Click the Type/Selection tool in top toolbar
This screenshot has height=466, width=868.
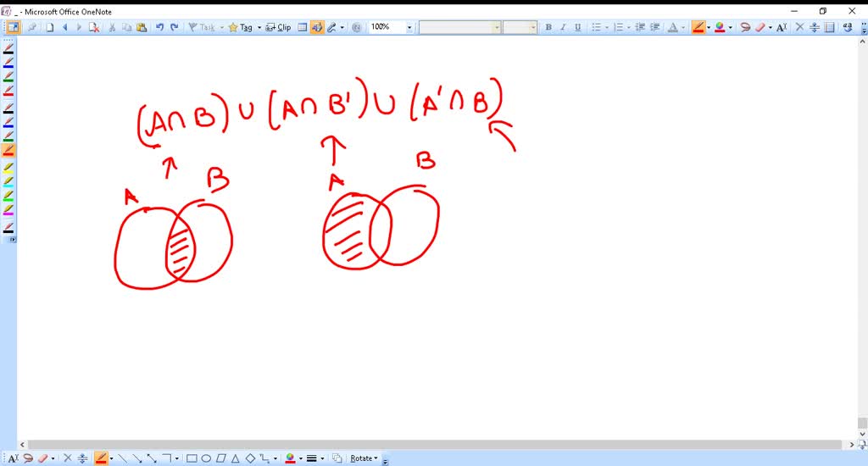[782, 27]
